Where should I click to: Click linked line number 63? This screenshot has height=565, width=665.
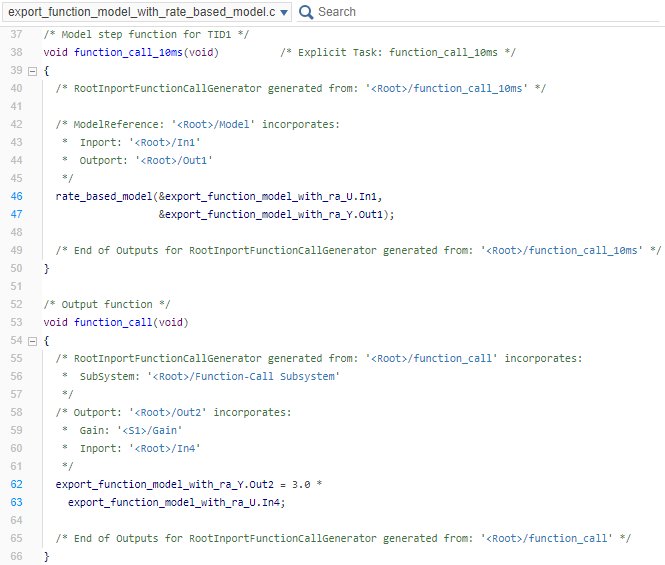tap(16, 502)
